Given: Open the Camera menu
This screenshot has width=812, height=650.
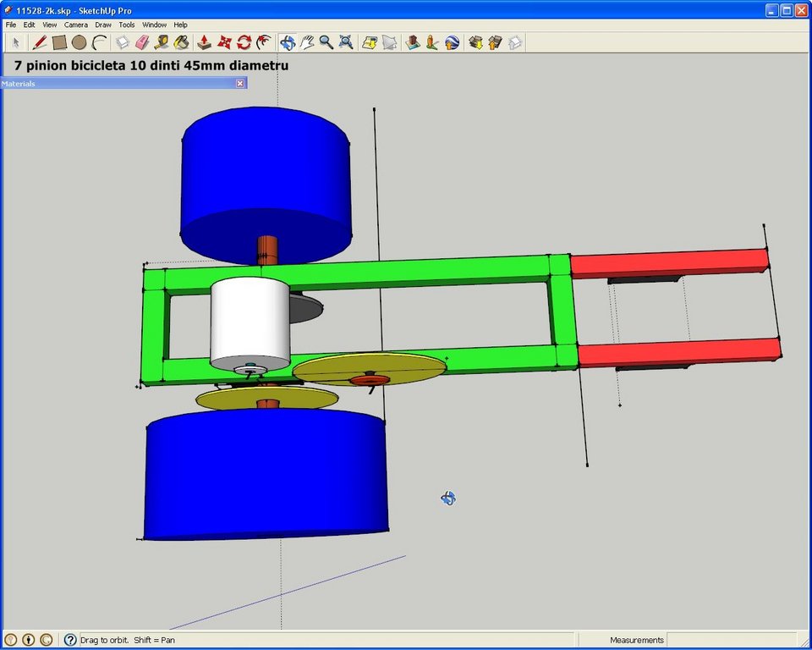Looking at the screenshot, I should click(x=75, y=25).
